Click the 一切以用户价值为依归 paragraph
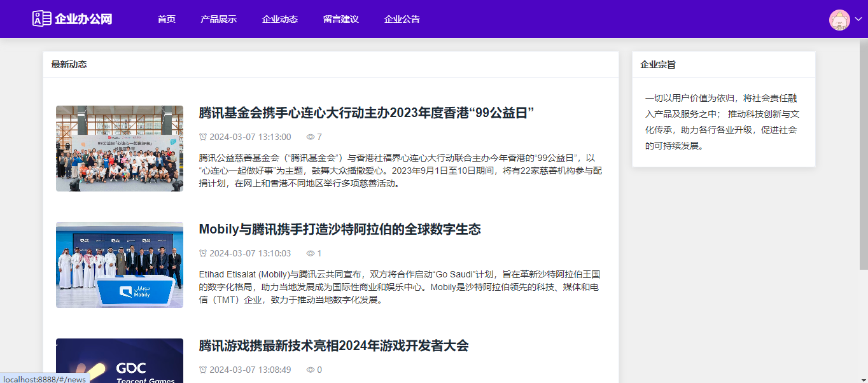Screen dimensions: 868x383 [722, 122]
